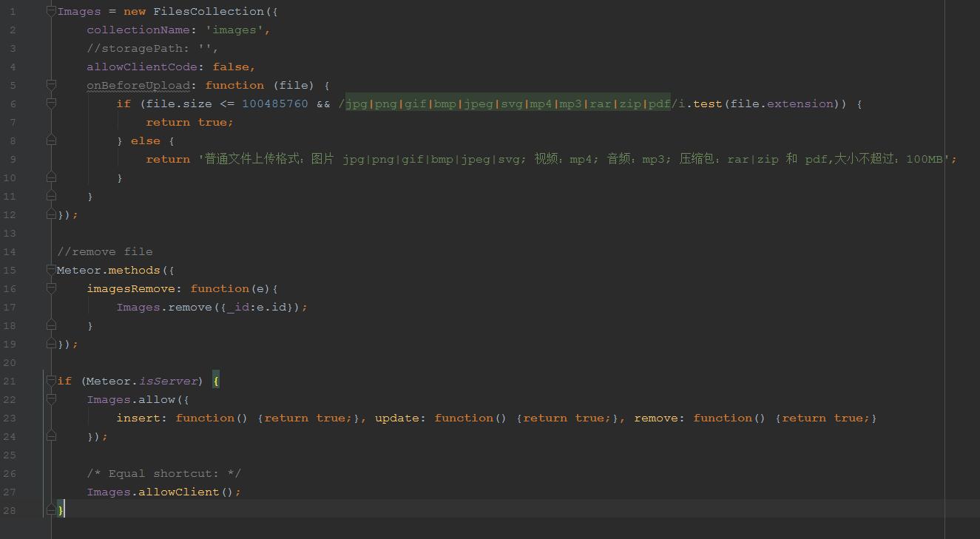Place cursor on 'FilesCollection' in line 1
This screenshot has height=539, width=980.
tap(209, 11)
